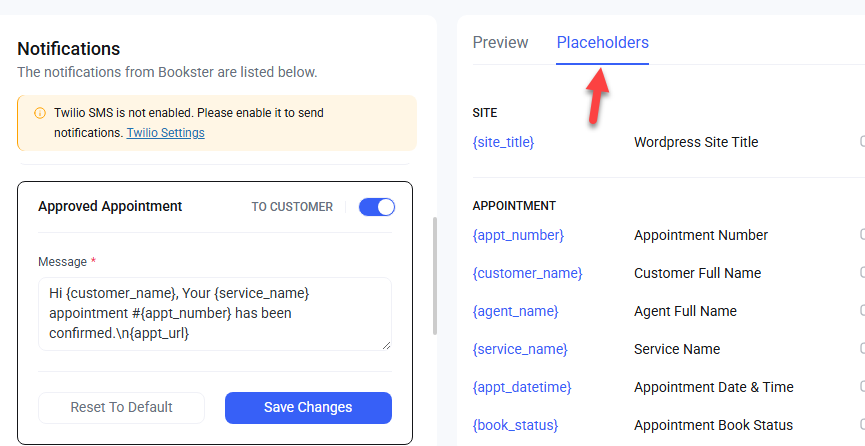Save Changes to the notification

tap(308, 407)
